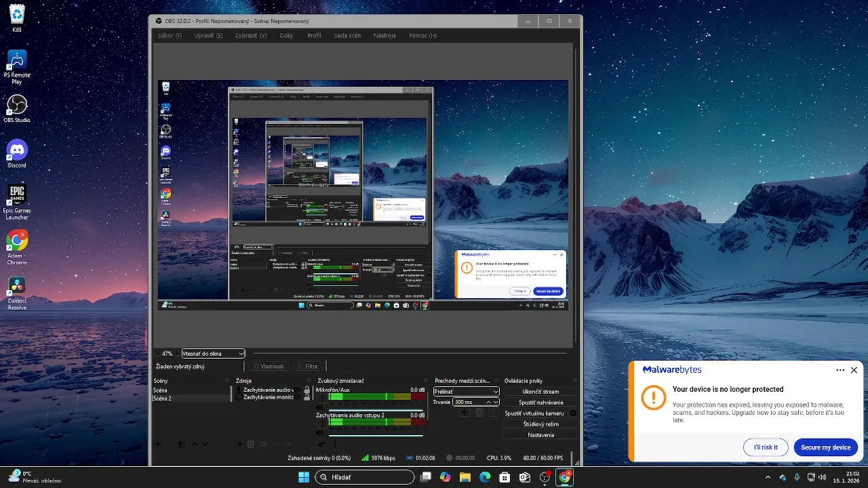Viewport: 868px width, 488px height.
Task: Remove transition in Prechody panel
Action: pyautogui.click(x=479, y=412)
